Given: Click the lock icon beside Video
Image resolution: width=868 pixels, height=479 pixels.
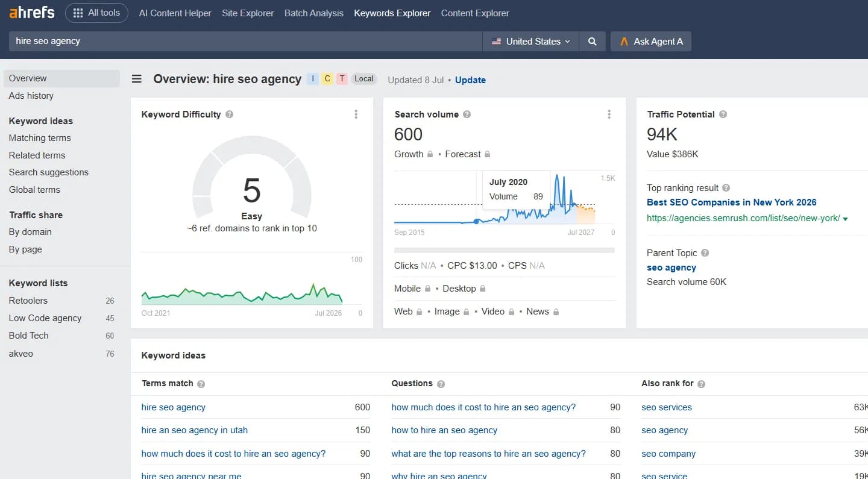Looking at the screenshot, I should click(511, 312).
